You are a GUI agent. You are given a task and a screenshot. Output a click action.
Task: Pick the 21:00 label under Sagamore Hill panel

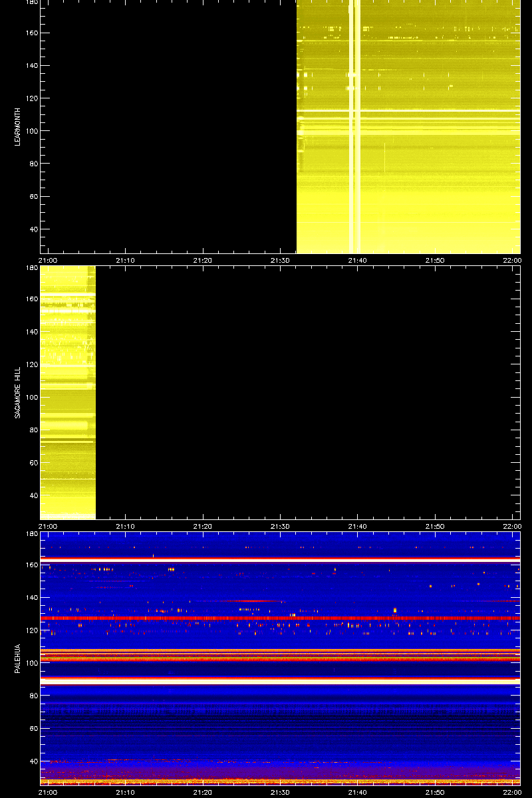click(49, 526)
